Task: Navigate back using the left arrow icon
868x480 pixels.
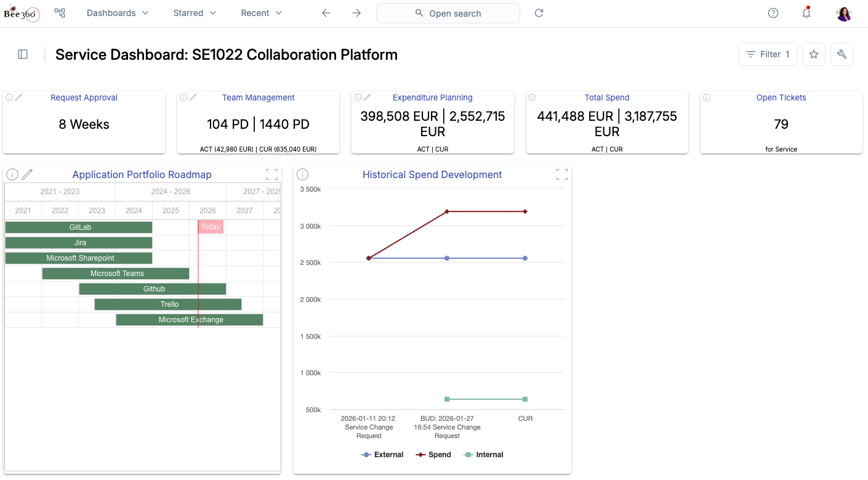Action: pos(326,12)
